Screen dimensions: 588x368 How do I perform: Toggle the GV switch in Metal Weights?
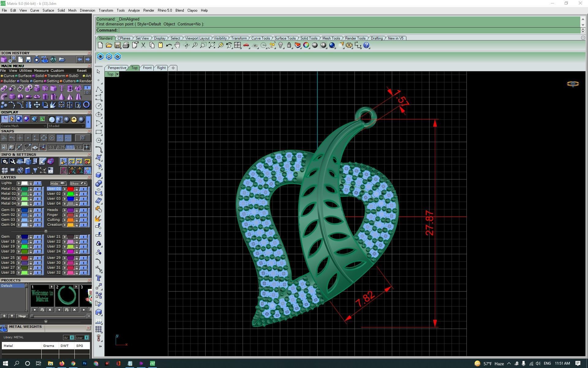pos(72,337)
